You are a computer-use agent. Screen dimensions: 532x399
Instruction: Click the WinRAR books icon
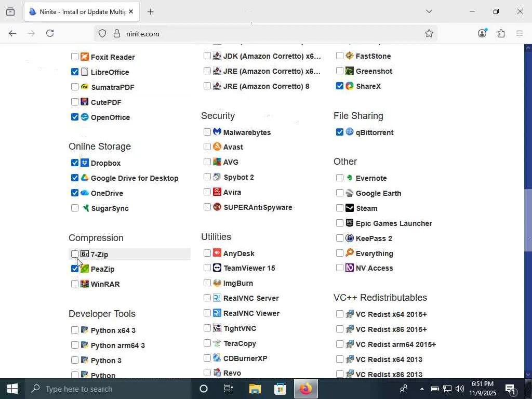tap(85, 284)
